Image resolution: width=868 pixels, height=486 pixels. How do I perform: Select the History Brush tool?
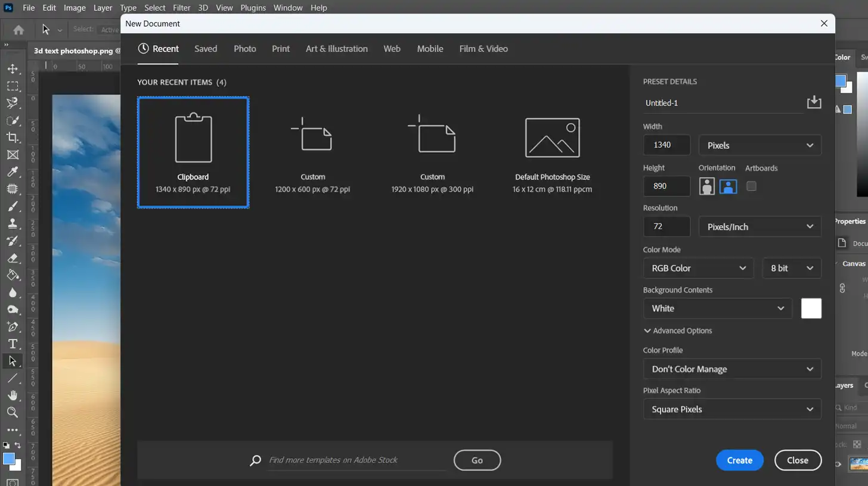[x=13, y=241]
